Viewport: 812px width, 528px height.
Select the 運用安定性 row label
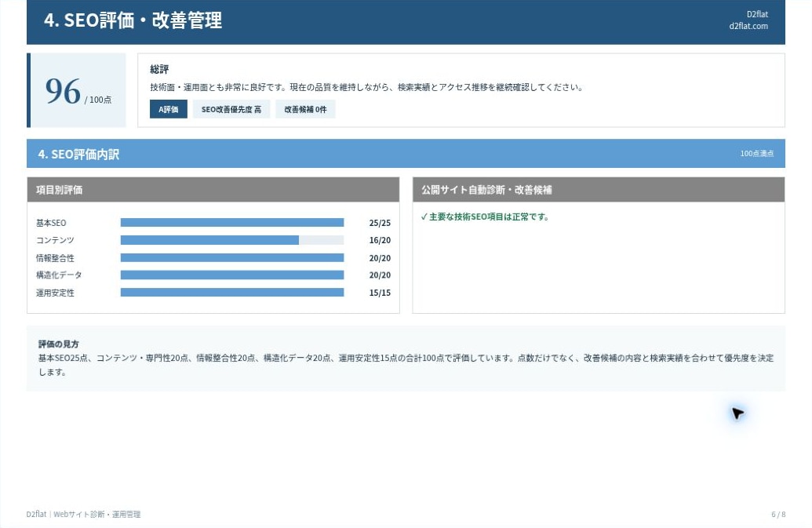55,293
